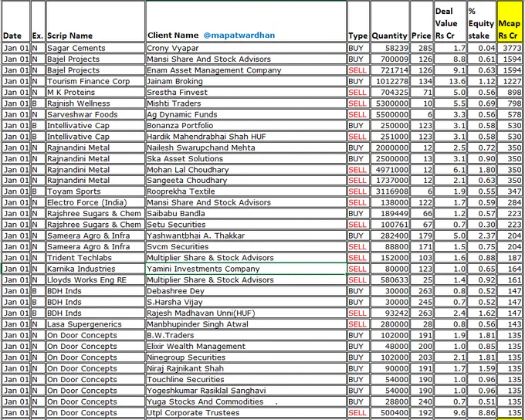
Task: Select the Mohan Lal Choudhary cell
Action: coord(246,170)
